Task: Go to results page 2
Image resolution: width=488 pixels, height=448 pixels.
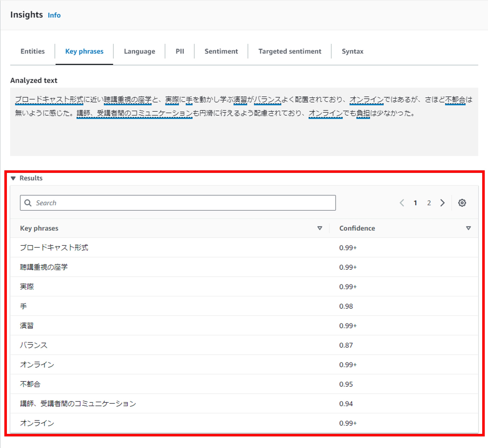Action: point(429,203)
